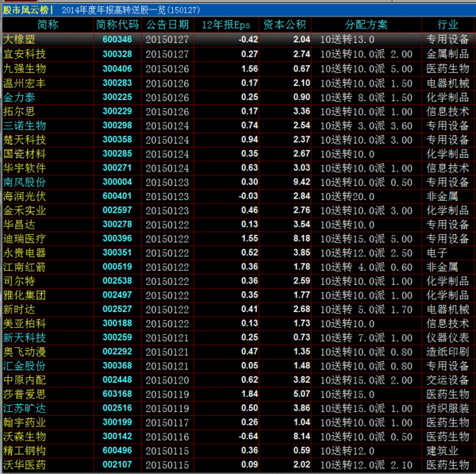Select stock name 司尔特
476x474 pixels.
coord(19,281)
